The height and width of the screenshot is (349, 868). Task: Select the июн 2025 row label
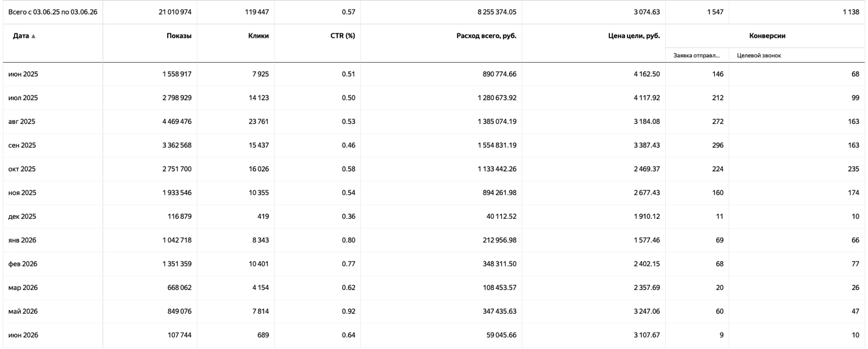[23, 74]
